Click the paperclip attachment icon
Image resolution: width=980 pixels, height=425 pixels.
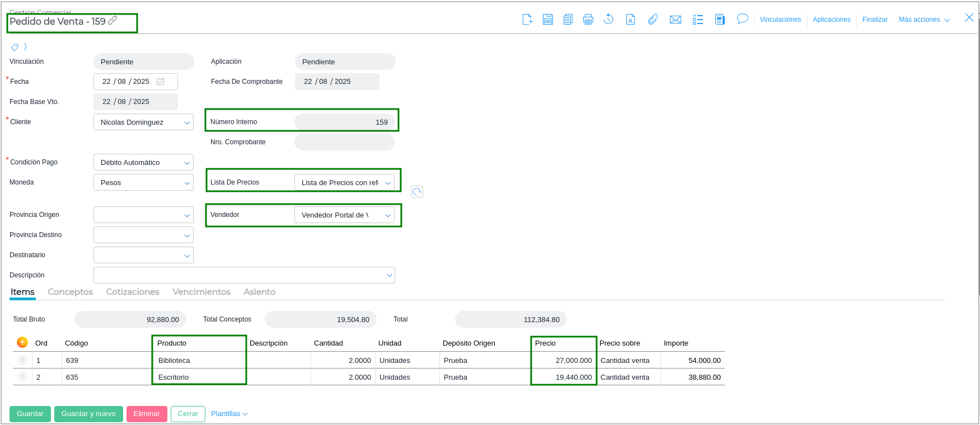[x=653, y=20]
